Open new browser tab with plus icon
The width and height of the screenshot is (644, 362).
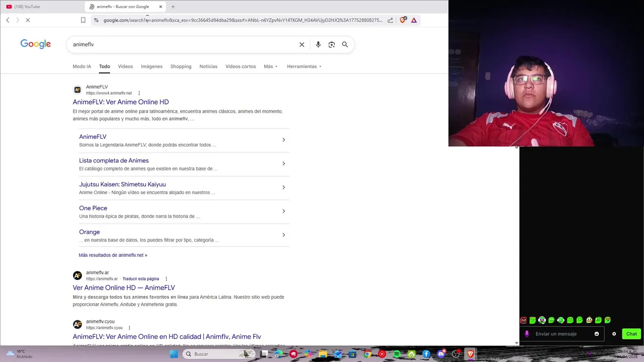coord(173,7)
